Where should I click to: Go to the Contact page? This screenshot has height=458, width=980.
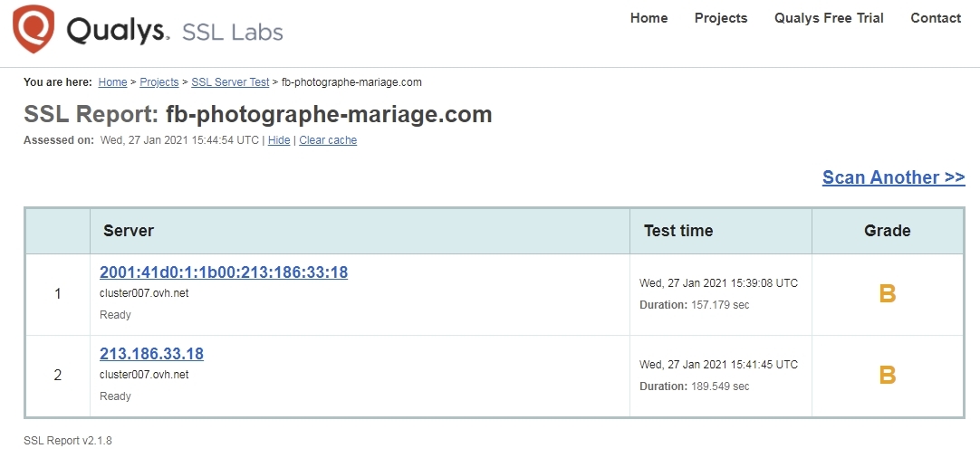pos(936,18)
